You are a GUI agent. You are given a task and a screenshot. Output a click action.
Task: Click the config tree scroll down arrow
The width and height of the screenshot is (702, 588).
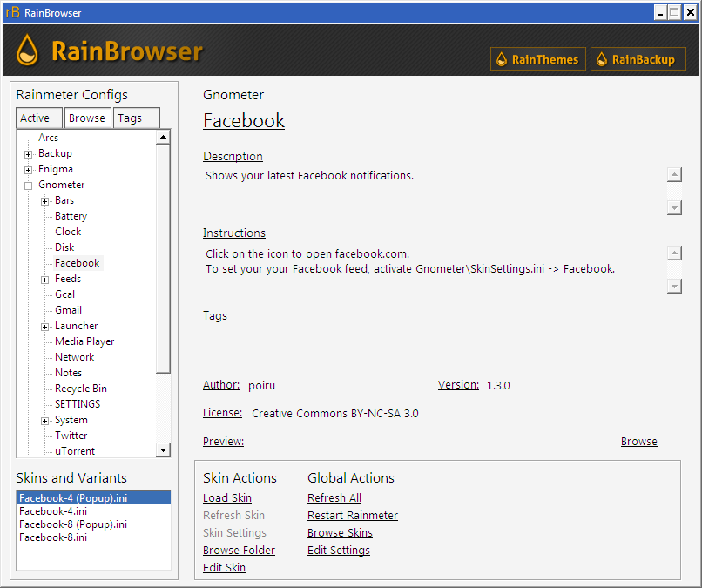pyautogui.click(x=163, y=450)
